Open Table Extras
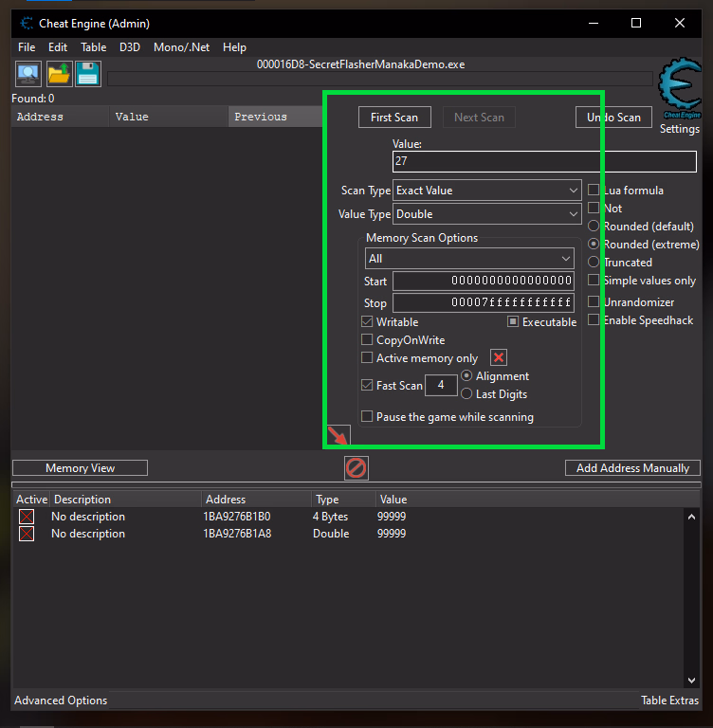Viewport: 713px width, 728px height. [669, 701]
